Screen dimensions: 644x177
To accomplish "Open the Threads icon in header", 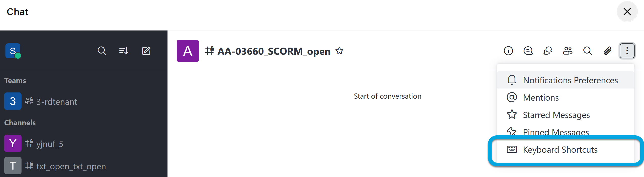I will [548, 51].
